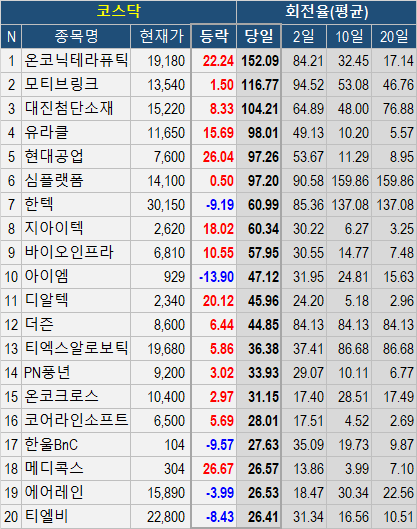This screenshot has height=529, width=417.
Task: Select the 티엘비 stock row
Action: [x=46, y=516]
